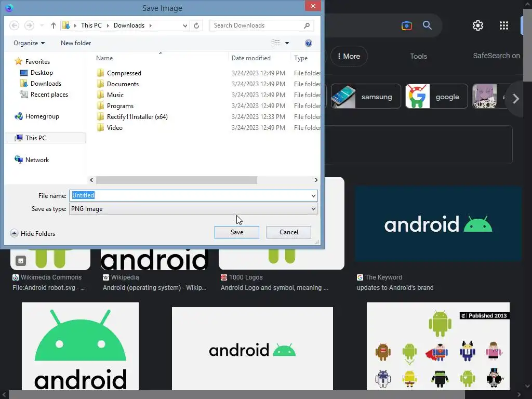
Task: Click the Homegroup icon in sidebar
Action: click(18, 116)
